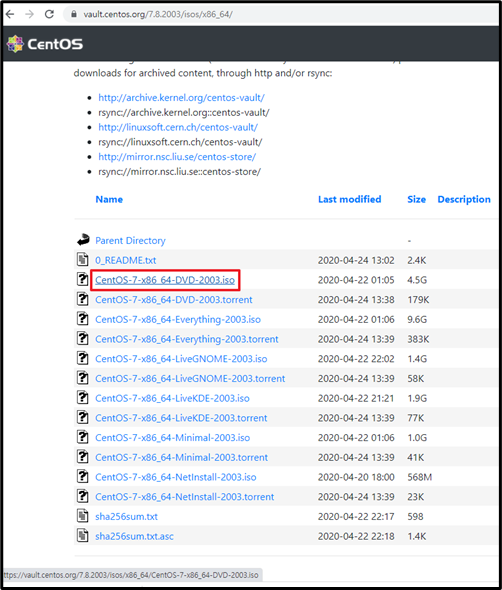Download CentOS-7-x86_64-DVD-2003.iso
Viewport: 502px width, 590px height.
[165, 280]
